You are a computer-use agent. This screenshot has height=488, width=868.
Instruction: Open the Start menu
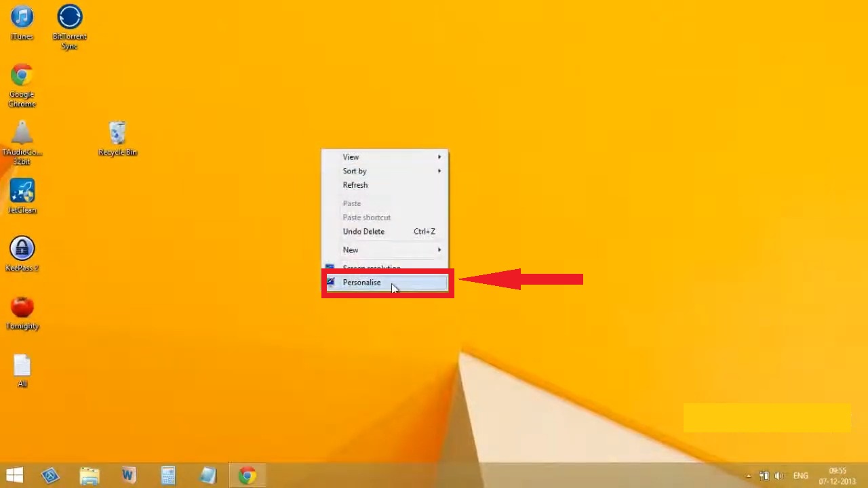14,475
